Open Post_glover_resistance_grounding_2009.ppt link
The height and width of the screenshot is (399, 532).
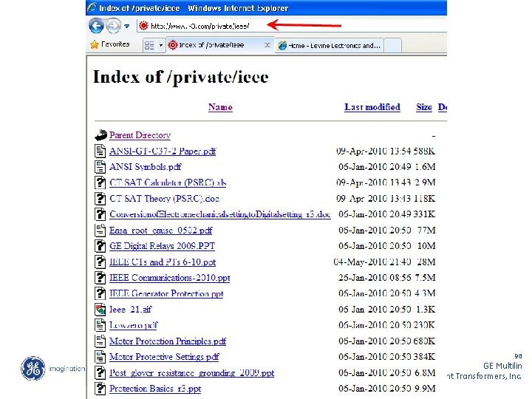[191, 373]
